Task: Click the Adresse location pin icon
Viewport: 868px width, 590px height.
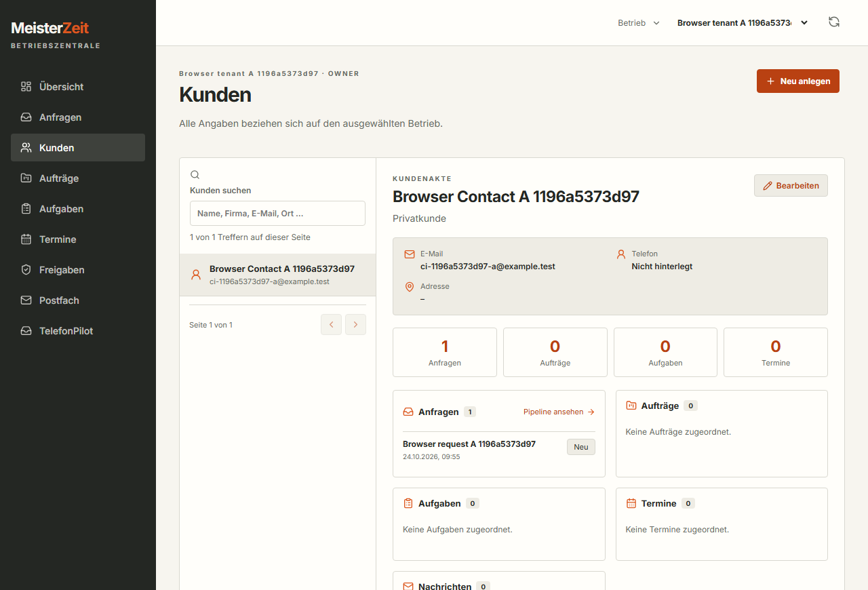Action: coord(410,287)
